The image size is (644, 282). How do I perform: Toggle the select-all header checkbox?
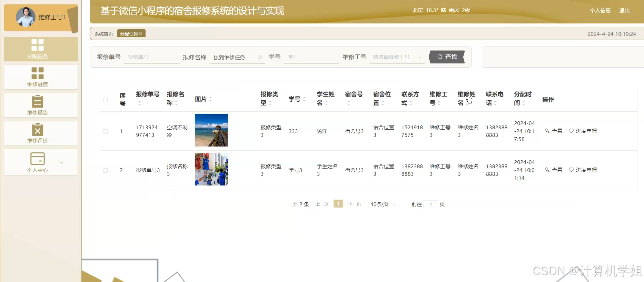pyautogui.click(x=106, y=100)
